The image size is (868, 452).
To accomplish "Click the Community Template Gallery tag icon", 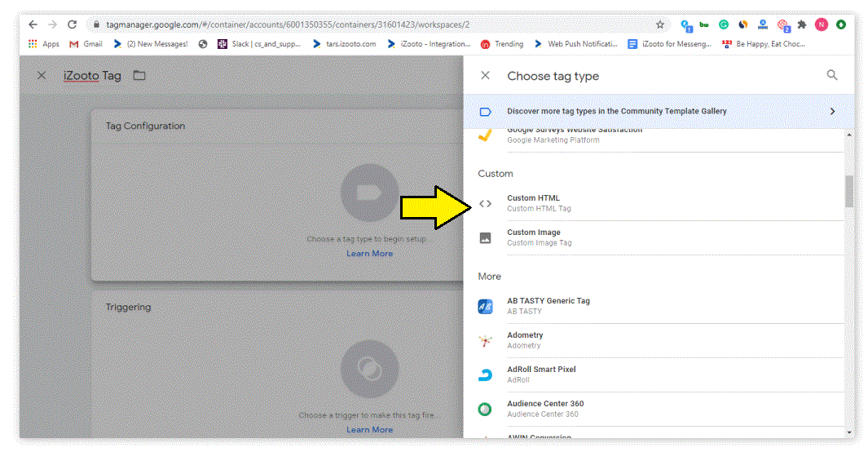I will point(485,112).
